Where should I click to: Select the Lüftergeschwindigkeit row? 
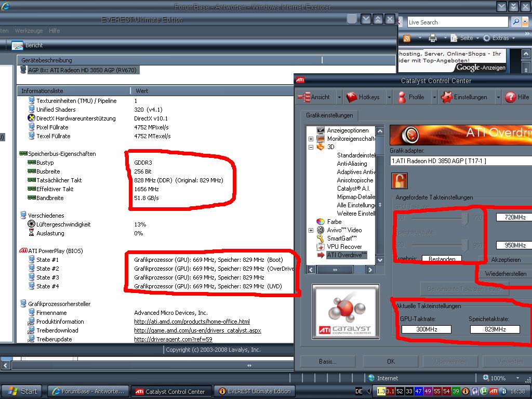click(87, 224)
